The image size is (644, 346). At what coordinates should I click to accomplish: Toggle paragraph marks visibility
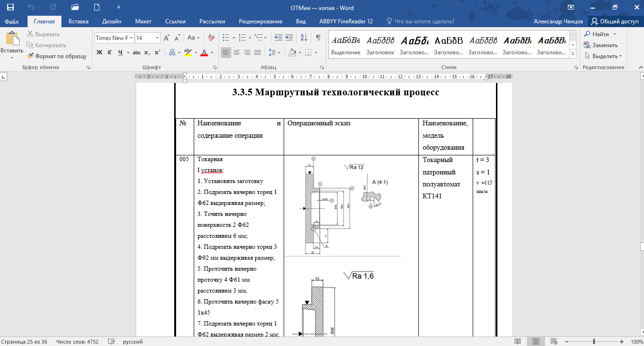pos(318,38)
